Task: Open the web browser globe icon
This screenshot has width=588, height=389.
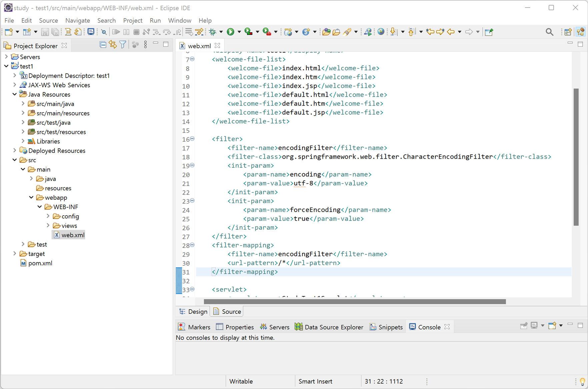Action: tap(381, 32)
